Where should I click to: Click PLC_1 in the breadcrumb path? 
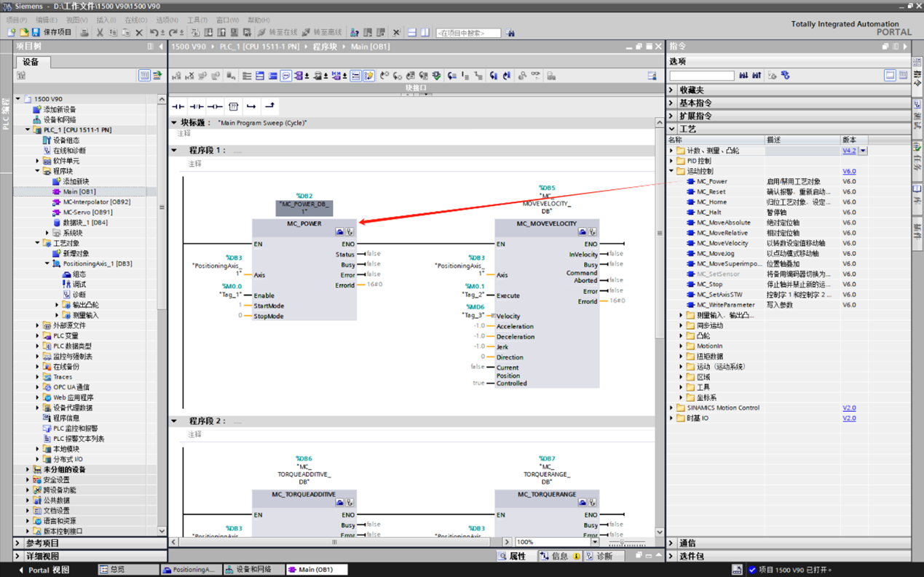[259, 47]
